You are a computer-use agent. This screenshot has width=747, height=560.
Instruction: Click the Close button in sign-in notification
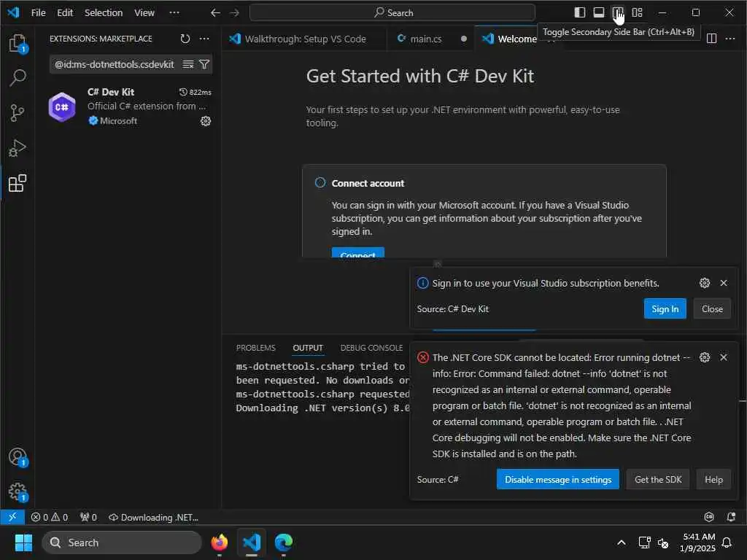(x=712, y=308)
